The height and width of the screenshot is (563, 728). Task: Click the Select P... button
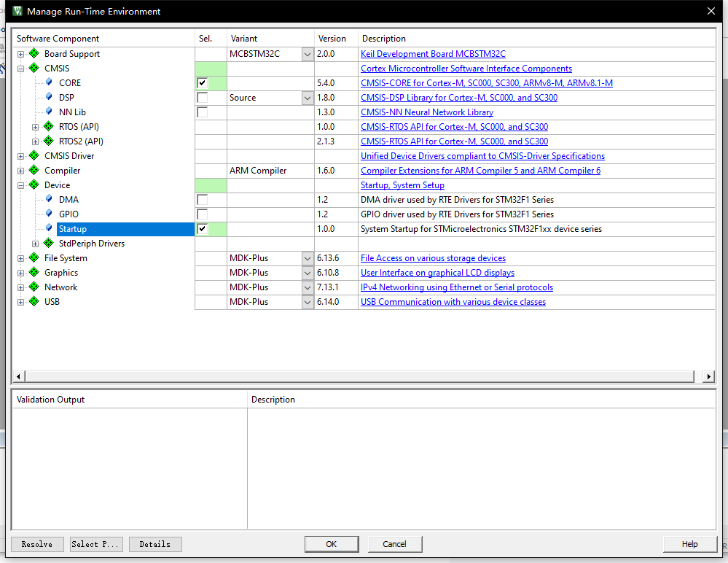point(97,544)
